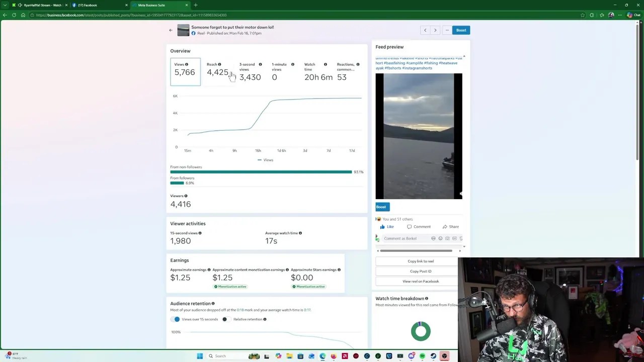Show info tooltip for 15-second views
This screenshot has width=644, height=362.
(x=200, y=233)
